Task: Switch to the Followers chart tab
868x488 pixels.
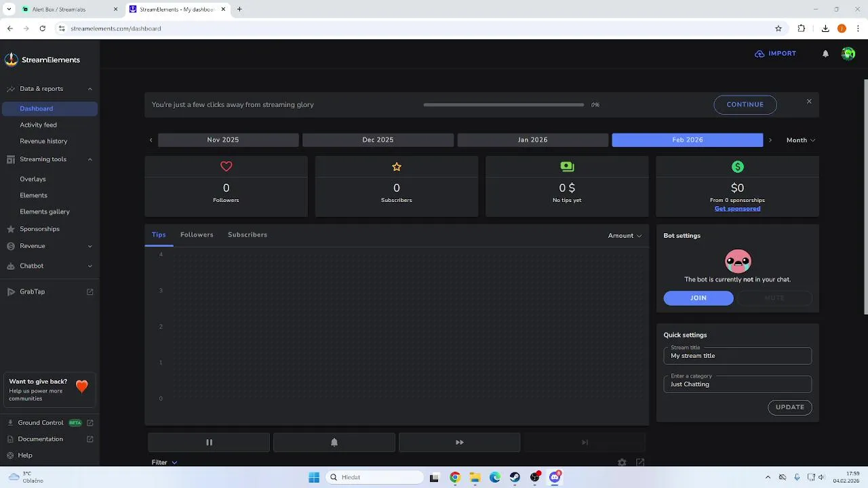Action: [197, 235]
